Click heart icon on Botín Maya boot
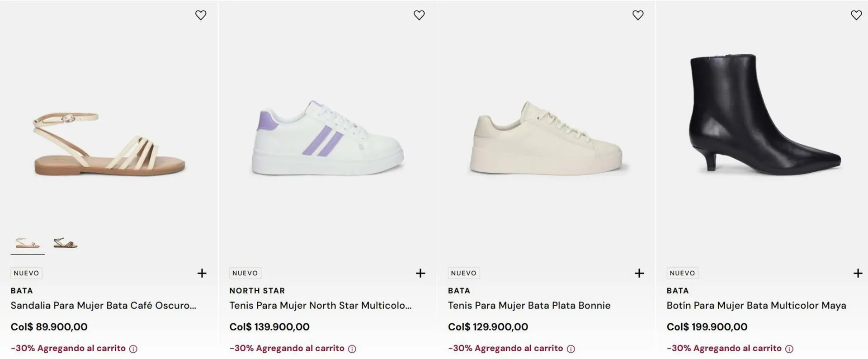Viewport: 868px width, 359px height. (x=856, y=15)
